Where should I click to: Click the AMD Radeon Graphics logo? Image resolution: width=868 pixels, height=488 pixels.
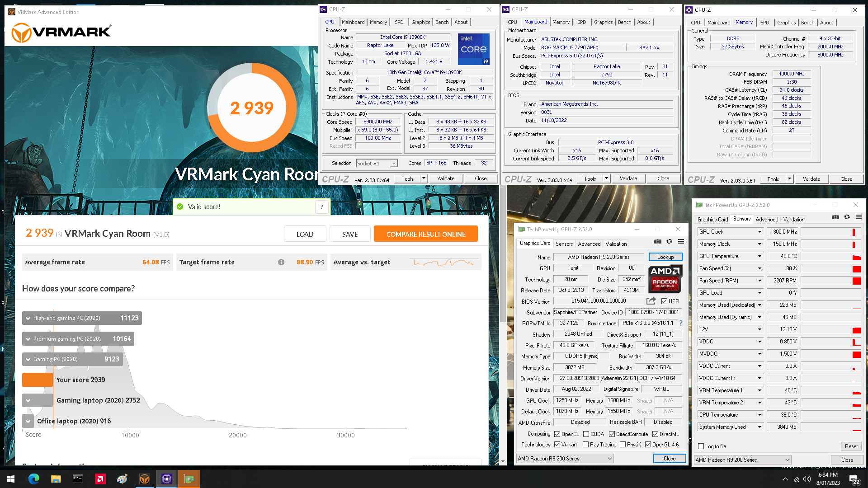pos(665,279)
